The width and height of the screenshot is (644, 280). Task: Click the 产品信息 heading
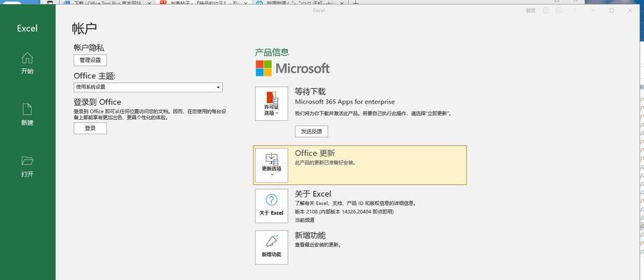point(272,52)
